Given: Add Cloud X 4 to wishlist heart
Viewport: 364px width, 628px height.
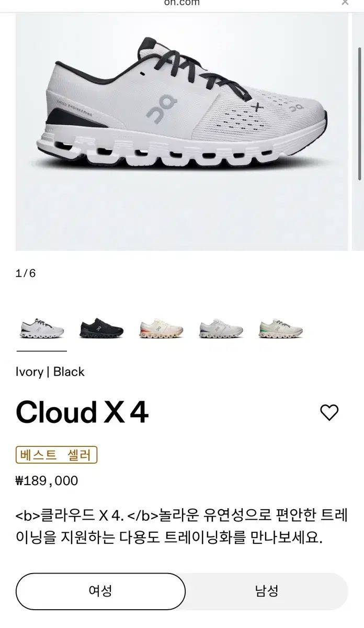Looking at the screenshot, I should pos(329,412).
